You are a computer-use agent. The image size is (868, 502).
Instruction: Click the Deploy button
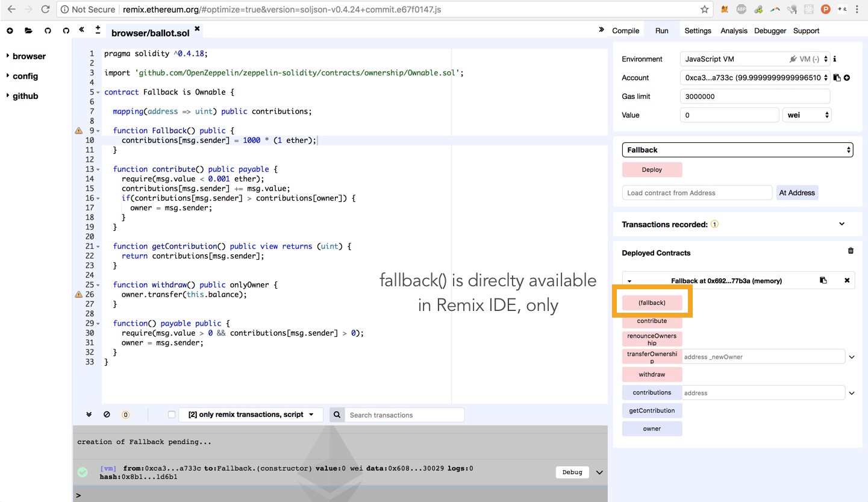(x=652, y=170)
